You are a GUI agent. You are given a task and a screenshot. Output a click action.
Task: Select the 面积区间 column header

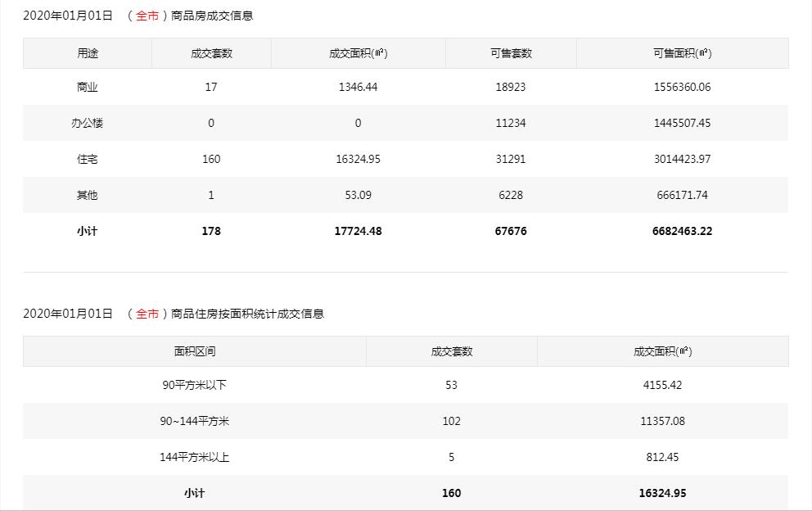[x=195, y=351]
